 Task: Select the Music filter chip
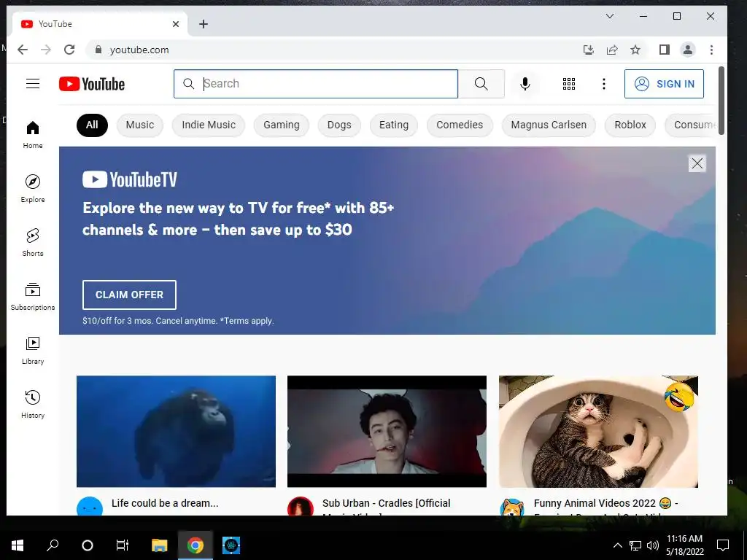[x=140, y=125]
